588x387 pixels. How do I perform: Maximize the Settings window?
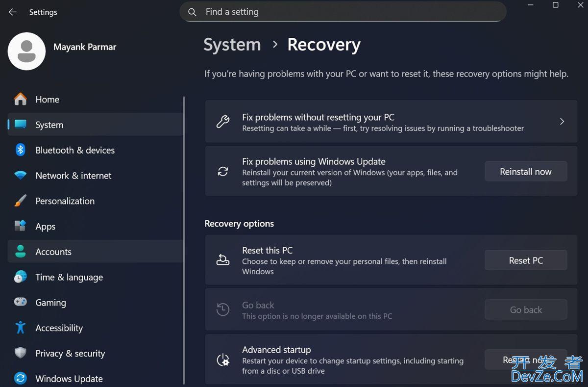tap(556, 5)
